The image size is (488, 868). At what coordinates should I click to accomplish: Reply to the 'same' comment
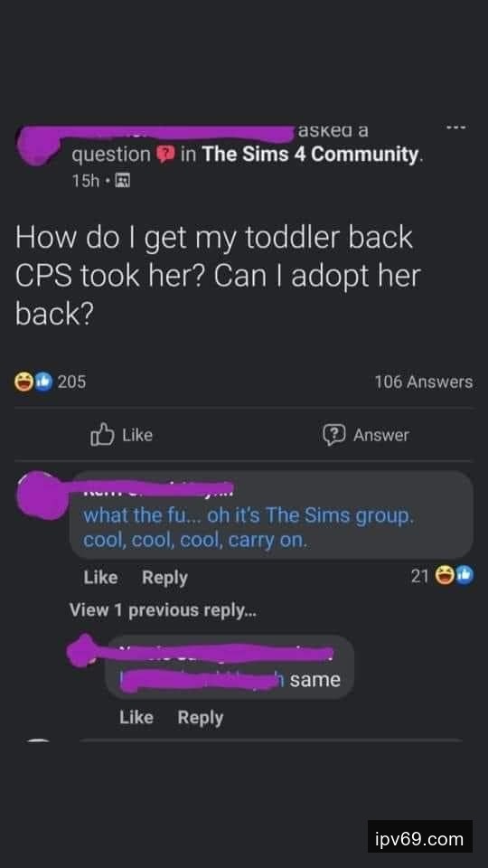coord(201,717)
